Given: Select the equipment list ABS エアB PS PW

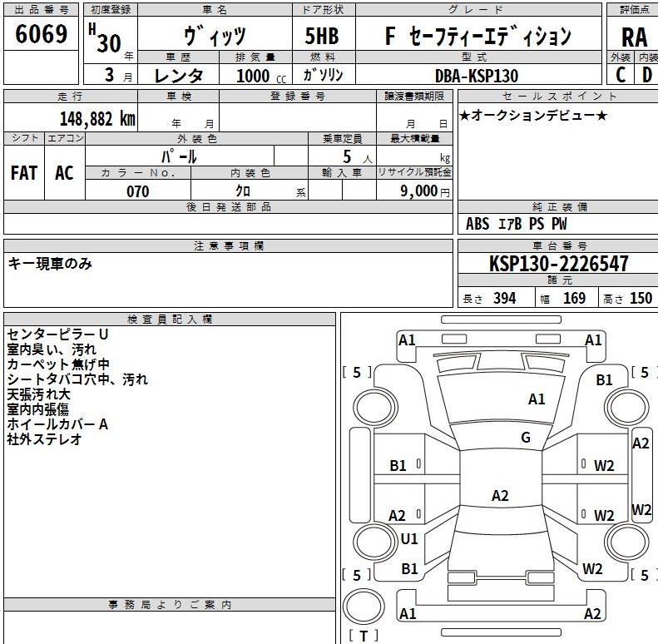Looking at the screenshot, I should click(x=516, y=224).
